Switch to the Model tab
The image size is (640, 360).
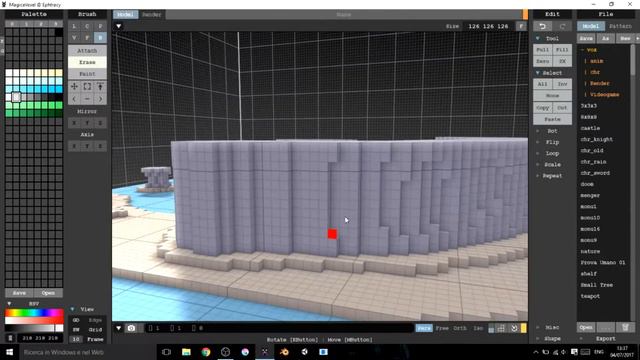pos(125,15)
